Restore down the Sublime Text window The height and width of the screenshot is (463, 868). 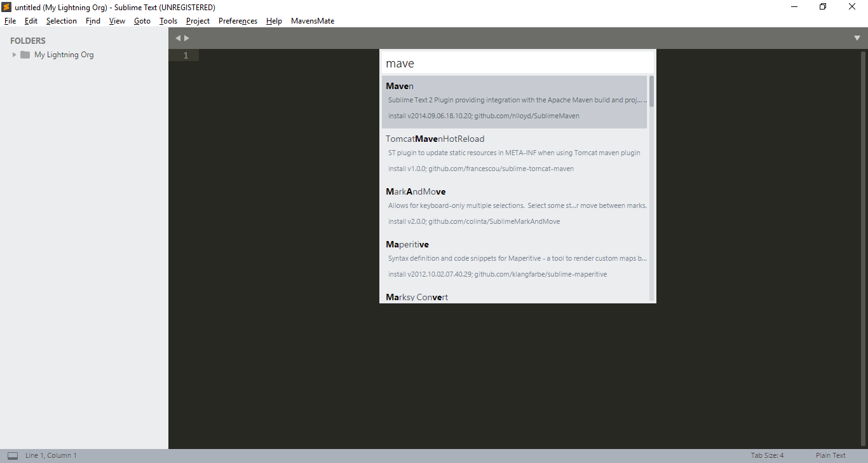823,7
